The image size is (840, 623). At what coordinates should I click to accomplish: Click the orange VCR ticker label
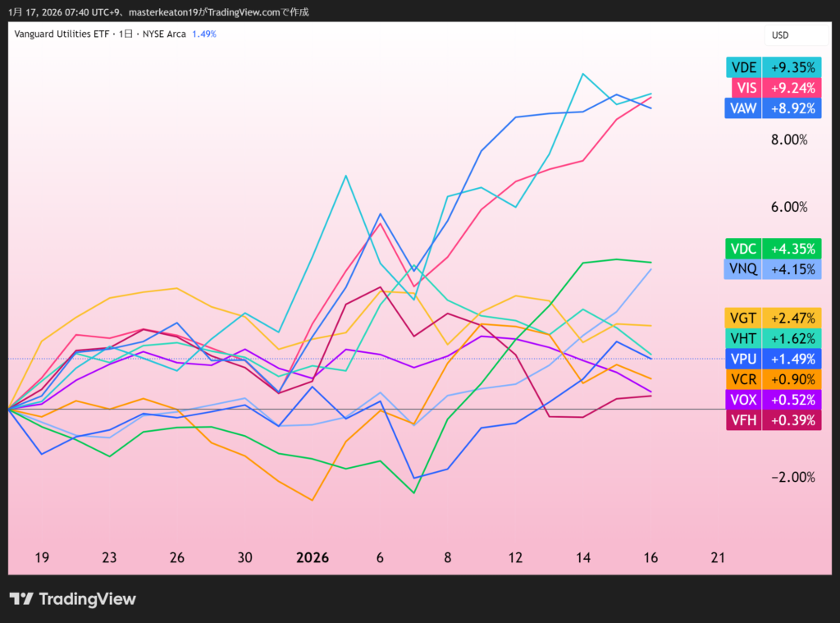(742, 379)
